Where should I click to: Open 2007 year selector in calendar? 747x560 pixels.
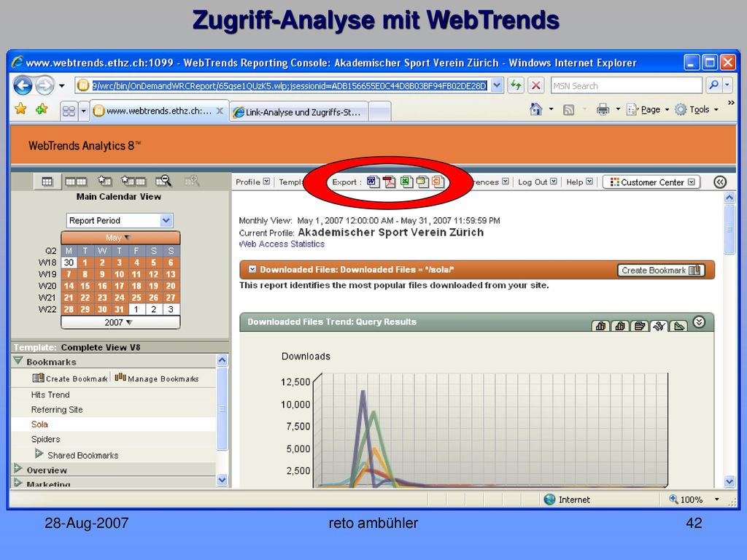(120, 322)
